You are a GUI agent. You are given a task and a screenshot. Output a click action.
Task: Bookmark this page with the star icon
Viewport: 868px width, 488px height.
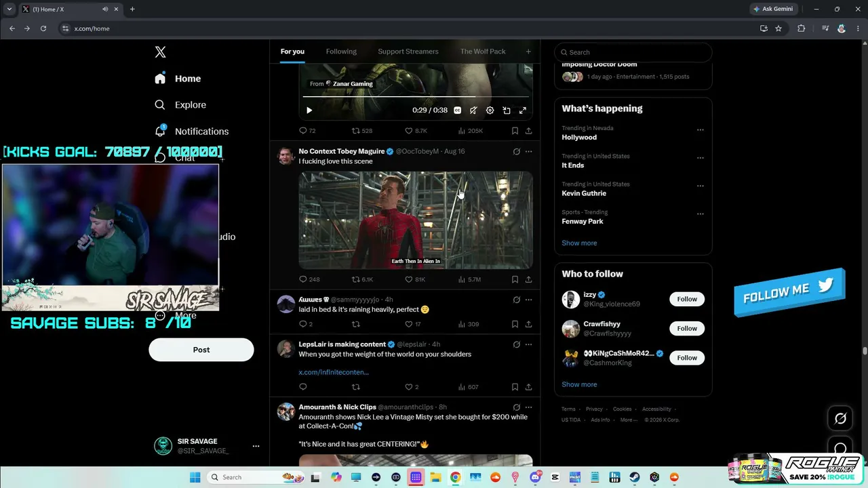point(778,28)
